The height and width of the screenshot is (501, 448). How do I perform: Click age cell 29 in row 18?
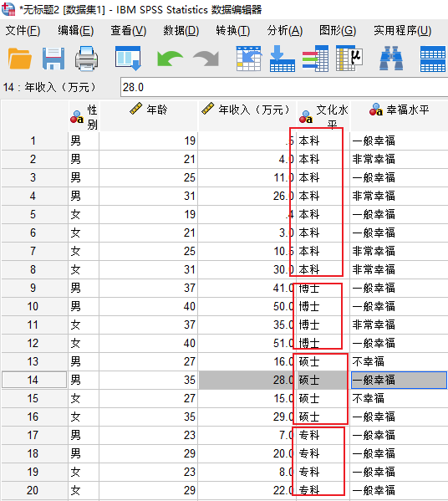click(x=149, y=453)
